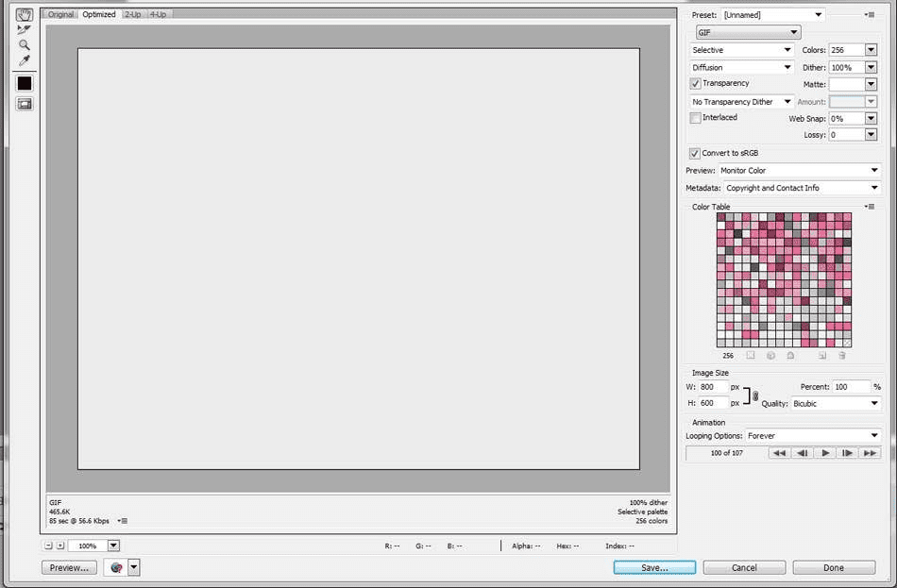
Task: Open the Diffusion dither method dropdown
Action: (x=741, y=68)
